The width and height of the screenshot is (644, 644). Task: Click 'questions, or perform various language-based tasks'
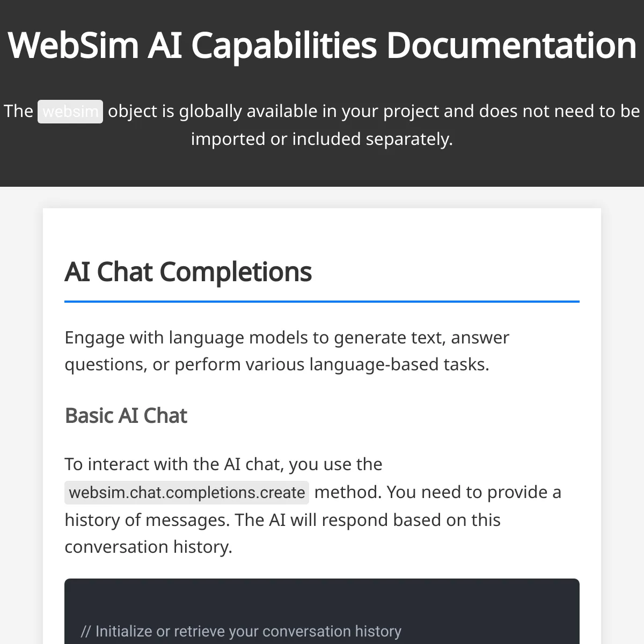point(277,364)
